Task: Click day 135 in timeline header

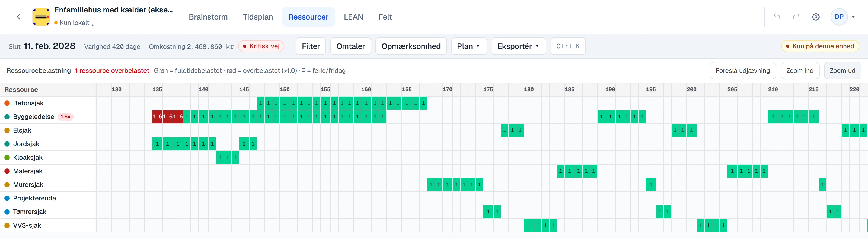Action: pos(157,89)
